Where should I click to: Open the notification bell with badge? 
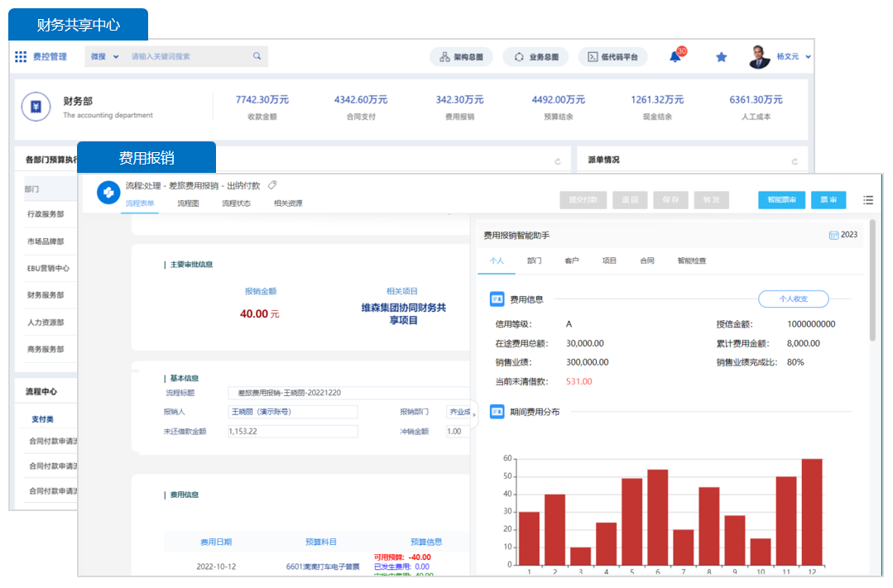pos(675,56)
